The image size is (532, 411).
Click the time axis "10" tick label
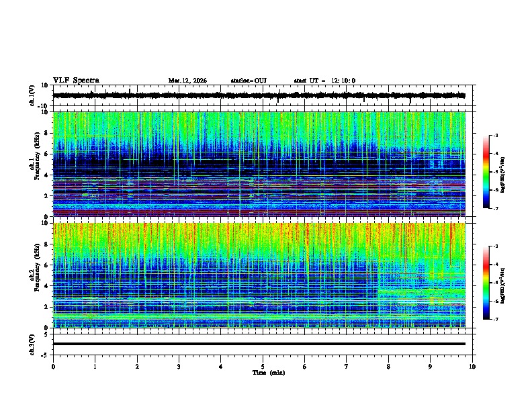click(472, 367)
